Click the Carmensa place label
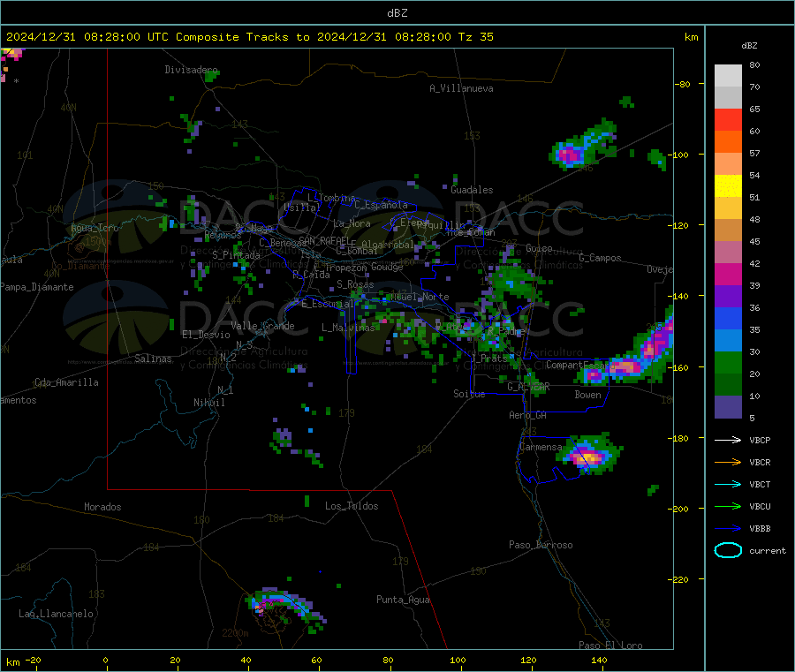The width and height of the screenshot is (795, 672). 541,447
